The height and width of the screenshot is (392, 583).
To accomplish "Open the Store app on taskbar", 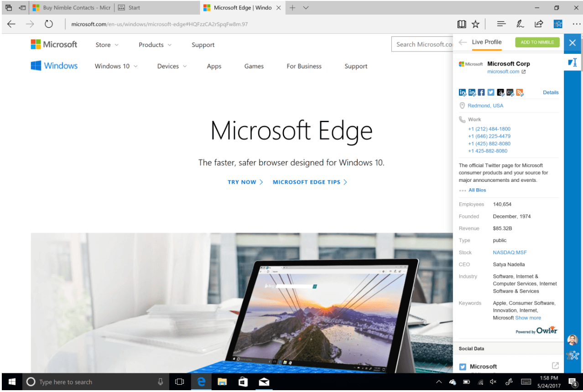I will 243,382.
